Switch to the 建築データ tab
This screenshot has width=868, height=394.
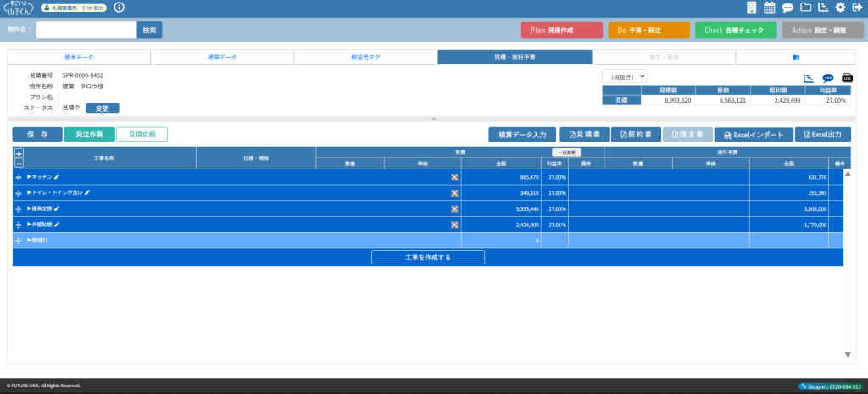click(x=222, y=57)
